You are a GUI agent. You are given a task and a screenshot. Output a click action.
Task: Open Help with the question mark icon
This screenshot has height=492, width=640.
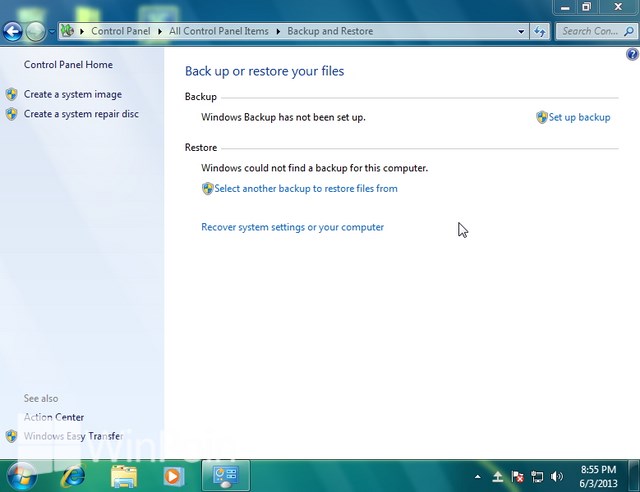point(632,54)
